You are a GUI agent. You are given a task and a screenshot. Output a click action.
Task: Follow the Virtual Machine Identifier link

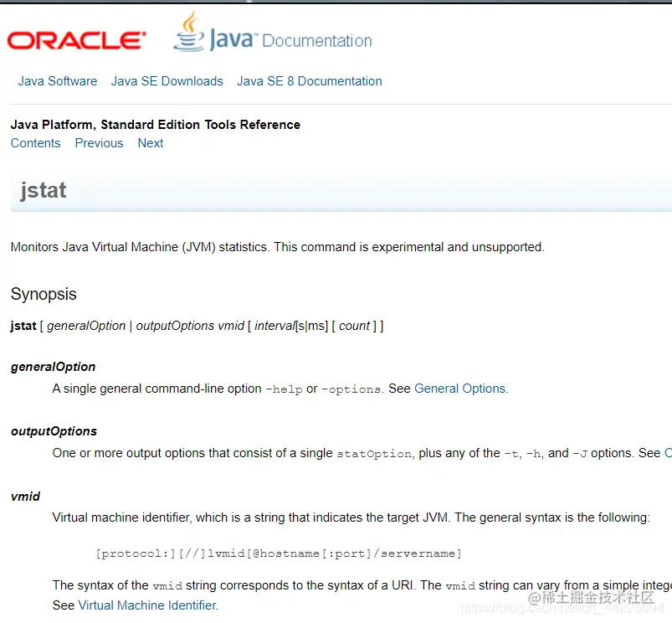147,605
